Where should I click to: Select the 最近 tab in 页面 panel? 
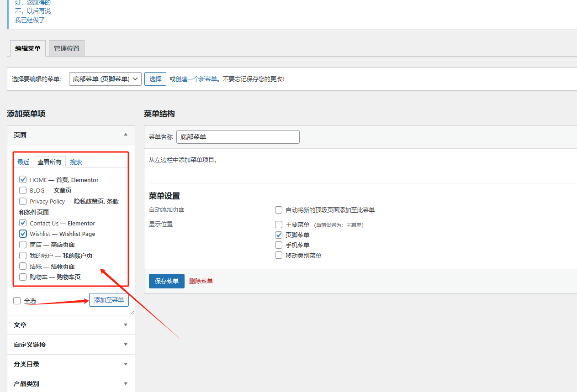pyautogui.click(x=23, y=162)
